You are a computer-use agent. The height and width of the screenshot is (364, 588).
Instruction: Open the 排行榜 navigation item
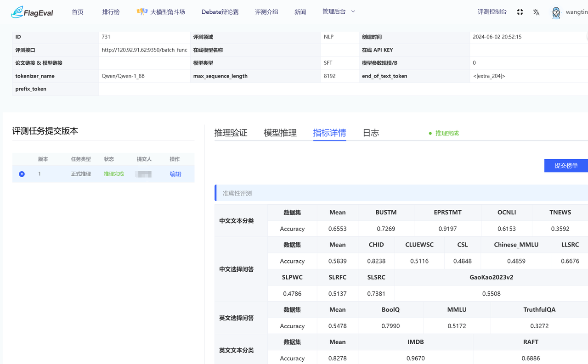(111, 12)
